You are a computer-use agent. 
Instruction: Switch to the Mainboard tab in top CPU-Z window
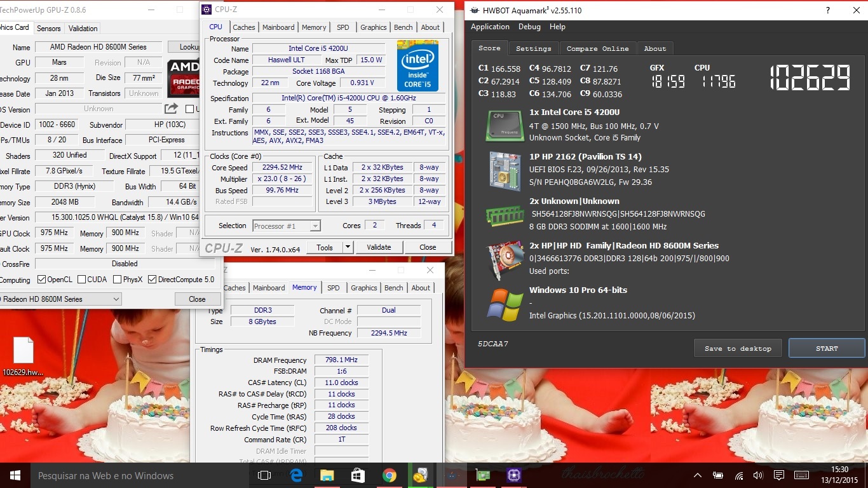278,27
